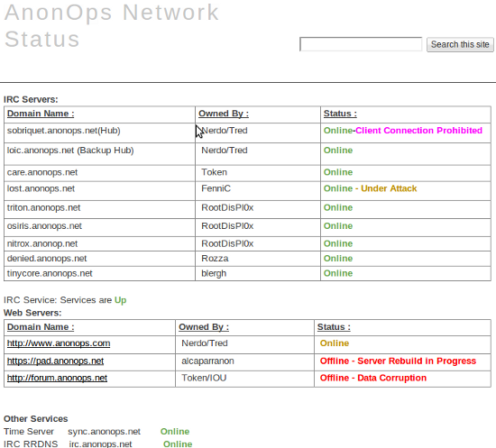
Task: Click the AnonOps Network Status title
Action: pos(111,25)
